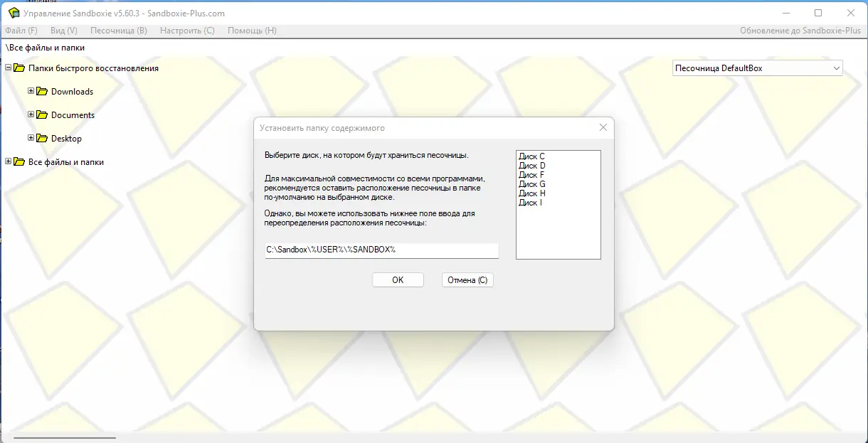Screen dimensions: 868x443
Task: Click folder icon next to Downloads
Action: (x=42, y=91)
